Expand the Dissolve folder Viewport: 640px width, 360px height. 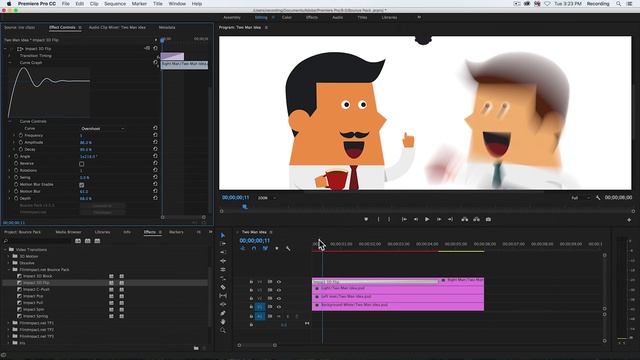click(9, 263)
